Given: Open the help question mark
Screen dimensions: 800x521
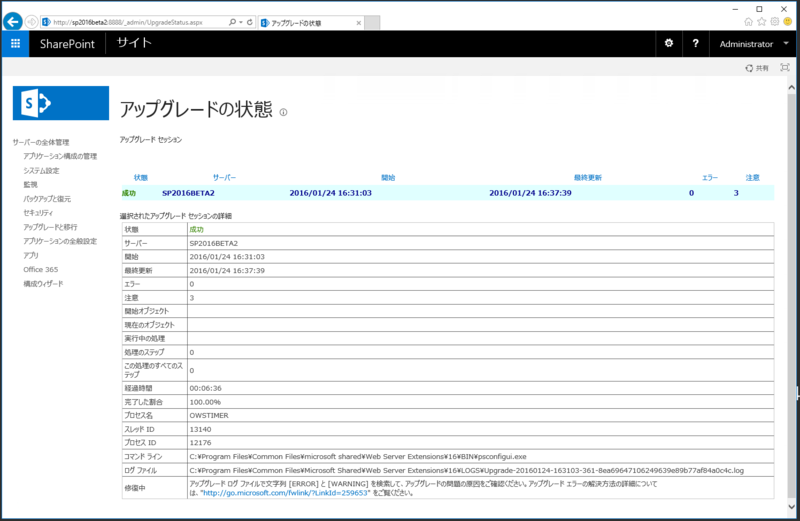Looking at the screenshot, I should [x=695, y=43].
